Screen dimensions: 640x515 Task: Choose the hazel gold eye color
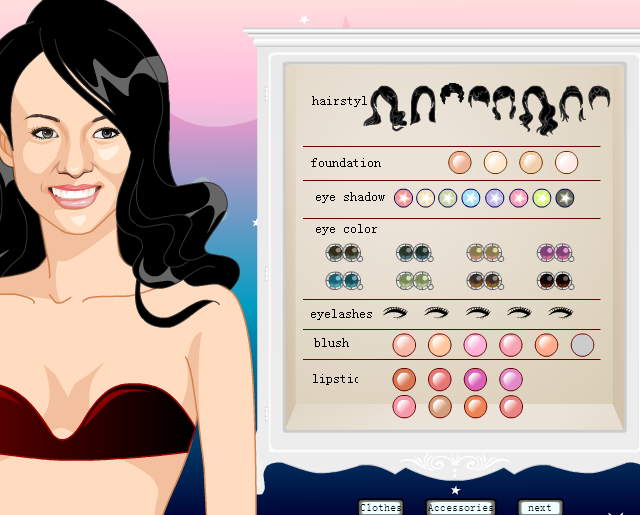tap(485, 253)
